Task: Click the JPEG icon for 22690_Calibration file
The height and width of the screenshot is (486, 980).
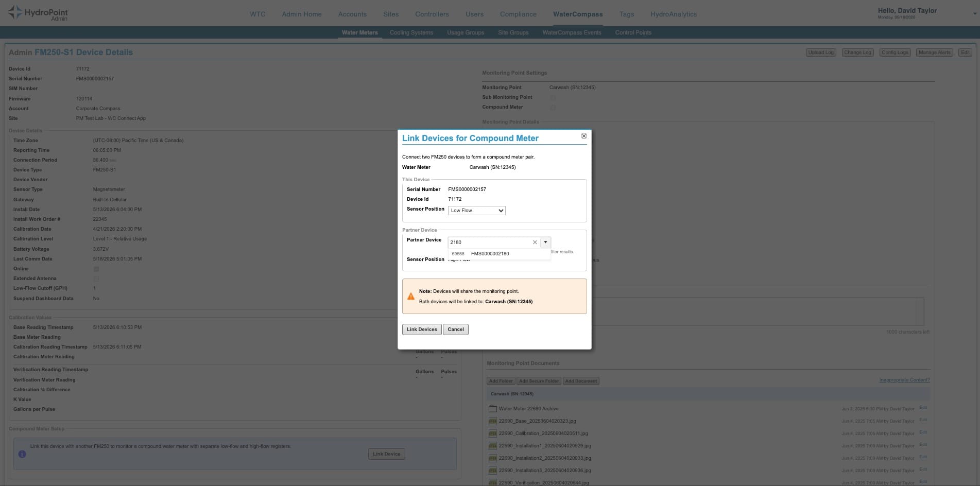Action: (x=492, y=433)
